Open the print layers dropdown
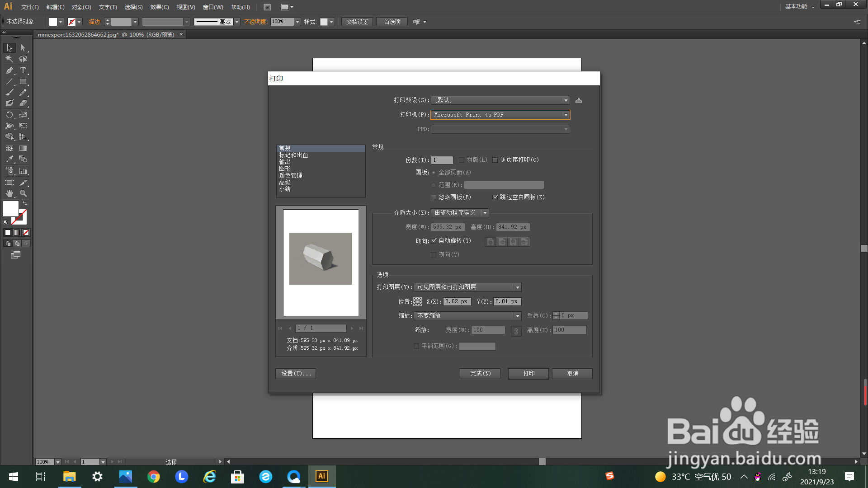868x488 pixels. (517, 287)
